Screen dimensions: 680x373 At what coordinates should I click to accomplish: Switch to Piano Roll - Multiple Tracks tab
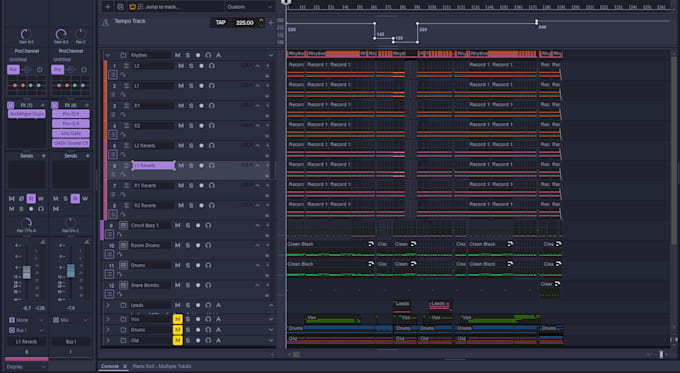pyautogui.click(x=162, y=366)
